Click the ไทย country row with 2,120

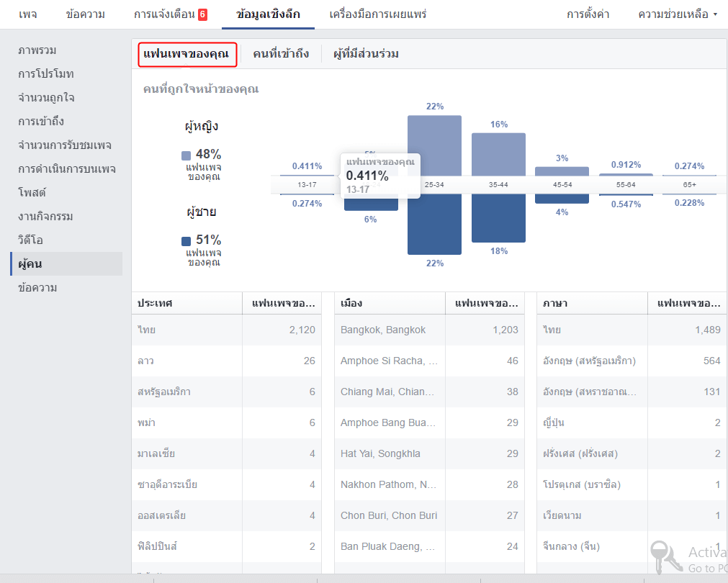tap(227, 330)
